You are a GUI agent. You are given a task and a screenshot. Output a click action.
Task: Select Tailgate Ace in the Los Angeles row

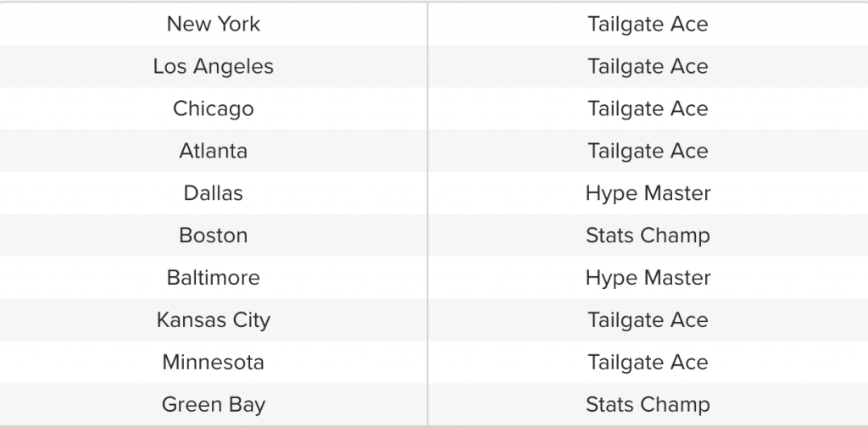[648, 66]
